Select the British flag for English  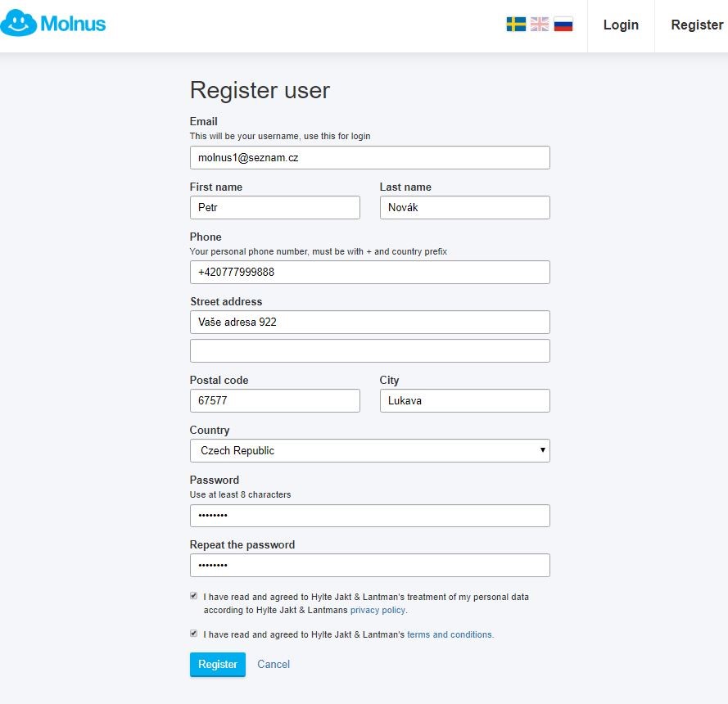(540, 24)
